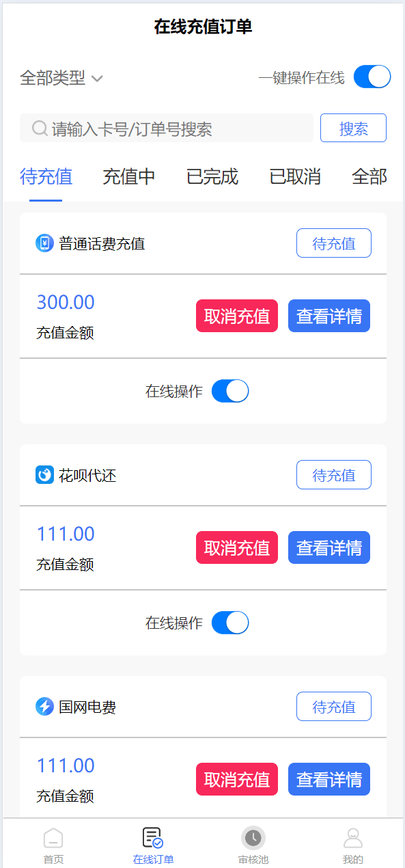Show the 全部 orders tab

369,177
